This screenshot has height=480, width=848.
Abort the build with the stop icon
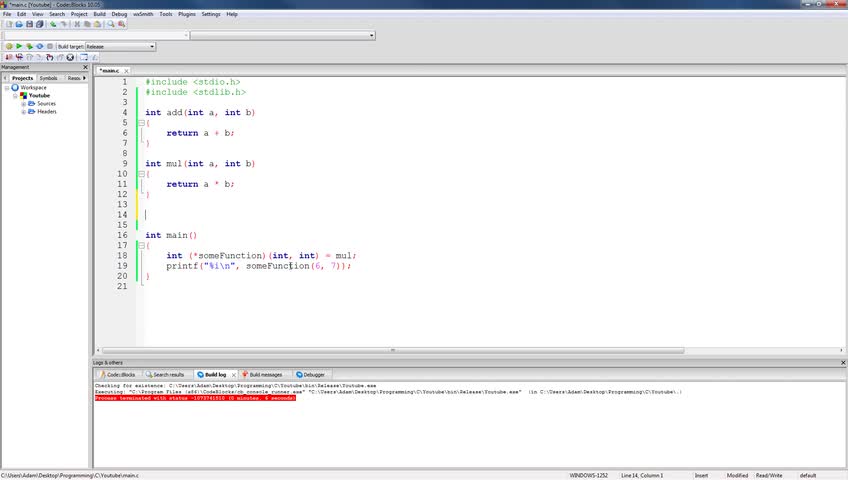pos(50,46)
